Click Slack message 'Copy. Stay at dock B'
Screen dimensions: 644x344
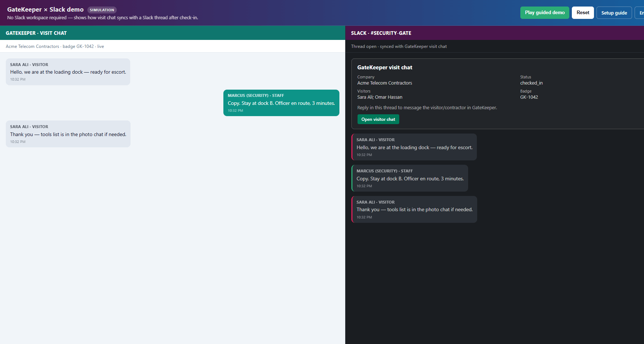coord(410,178)
